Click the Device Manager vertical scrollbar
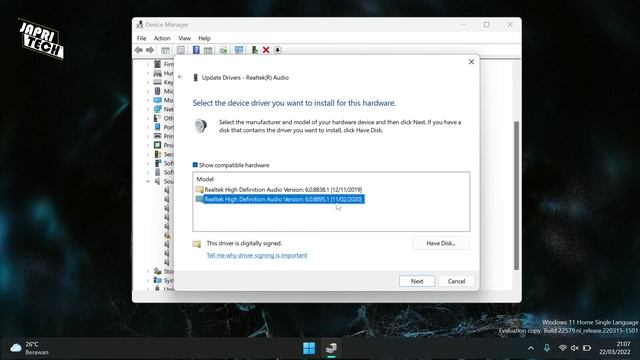640x360 pixels. point(516,195)
